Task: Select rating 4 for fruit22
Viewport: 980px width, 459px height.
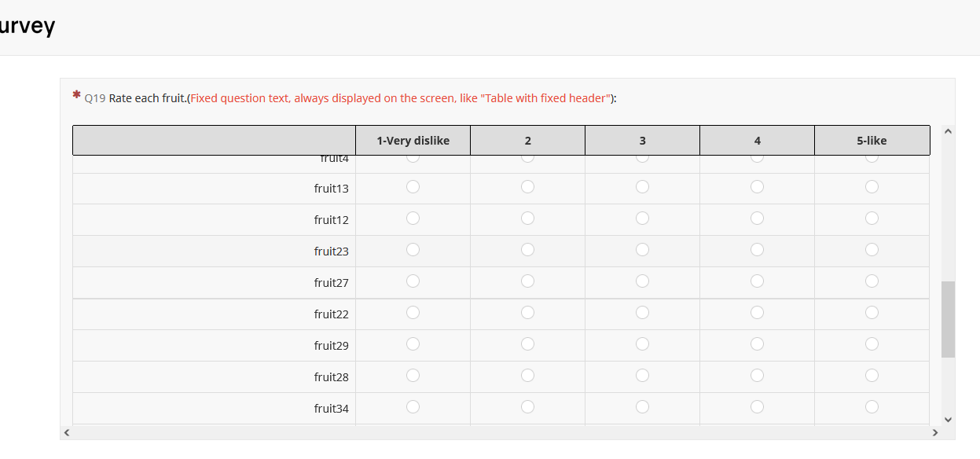Action: (757, 313)
